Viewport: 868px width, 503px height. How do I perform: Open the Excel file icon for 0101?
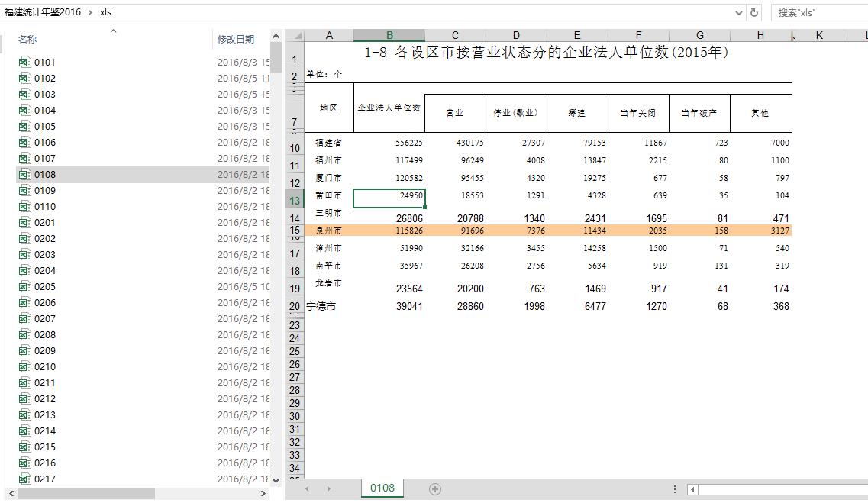(24, 63)
